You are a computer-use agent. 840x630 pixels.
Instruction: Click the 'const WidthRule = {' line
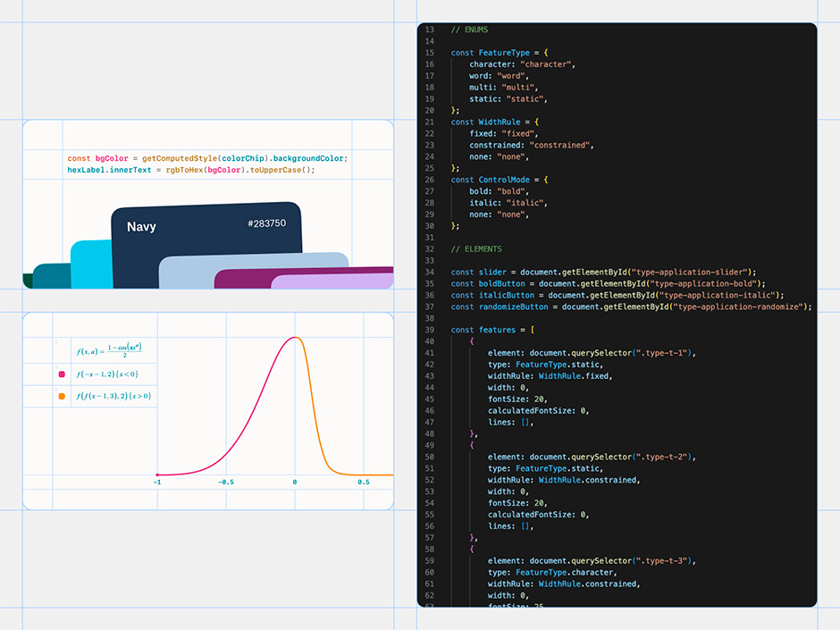(495, 122)
